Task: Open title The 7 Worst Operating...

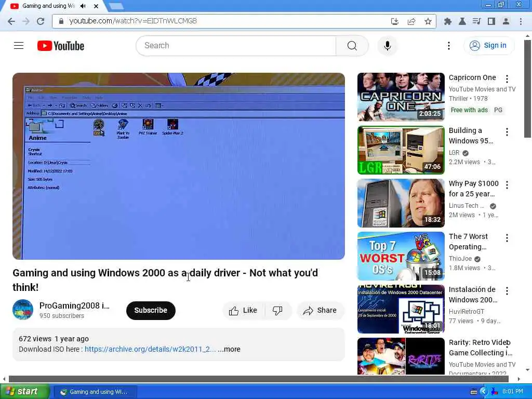Action: click(x=468, y=242)
